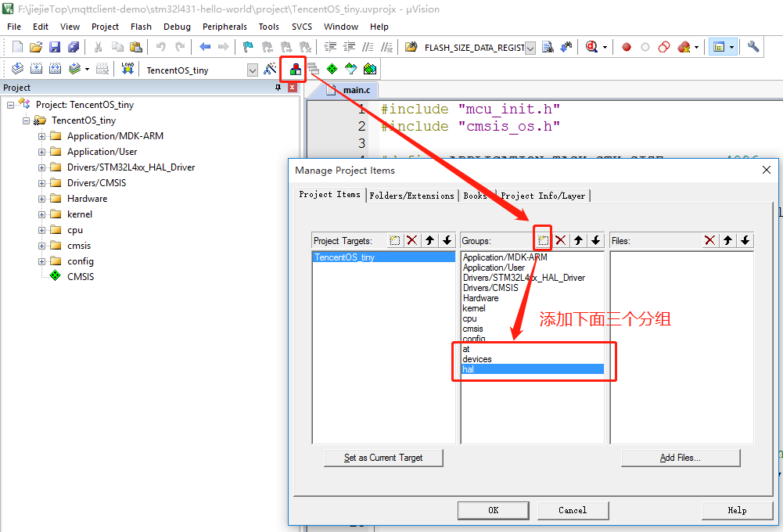The image size is (783, 532).
Task: Confirm dialog with OK button
Action: click(494, 510)
